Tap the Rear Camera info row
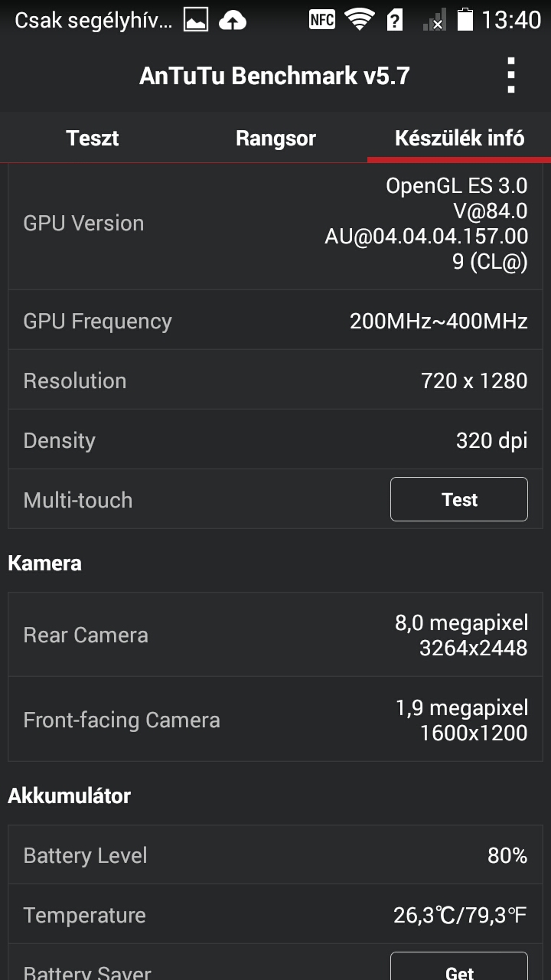The width and height of the screenshot is (551, 980). click(275, 635)
